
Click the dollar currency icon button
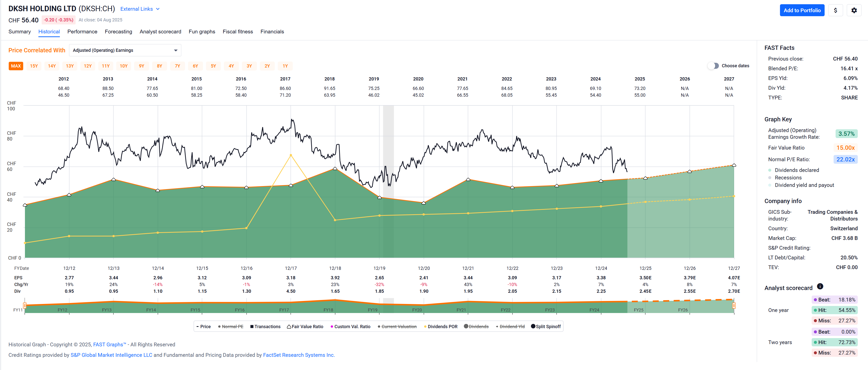(x=835, y=10)
